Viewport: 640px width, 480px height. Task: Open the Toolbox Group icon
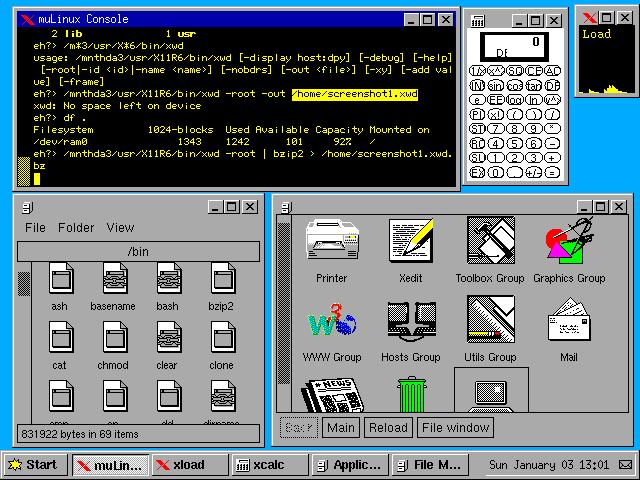pyautogui.click(x=490, y=241)
